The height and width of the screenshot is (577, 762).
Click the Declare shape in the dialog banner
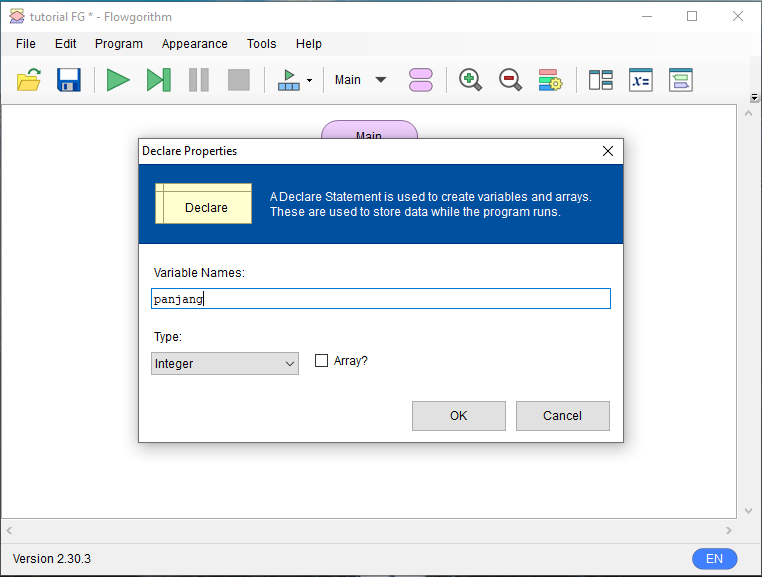coord(203,204)
